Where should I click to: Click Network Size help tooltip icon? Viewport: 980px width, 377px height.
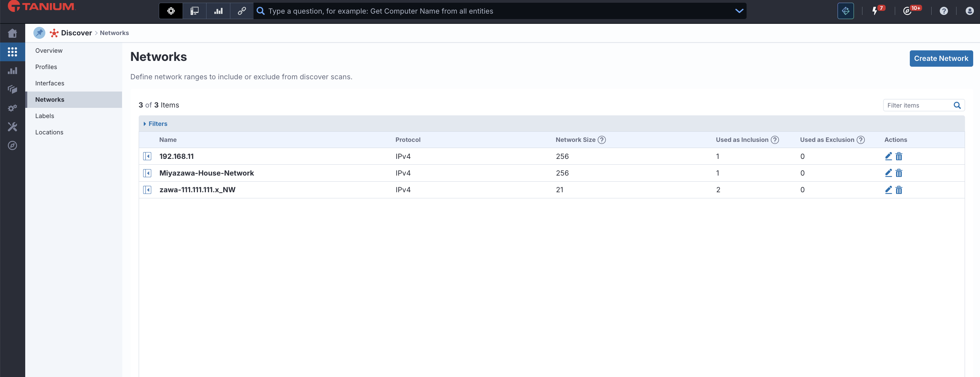pos(601,140)
